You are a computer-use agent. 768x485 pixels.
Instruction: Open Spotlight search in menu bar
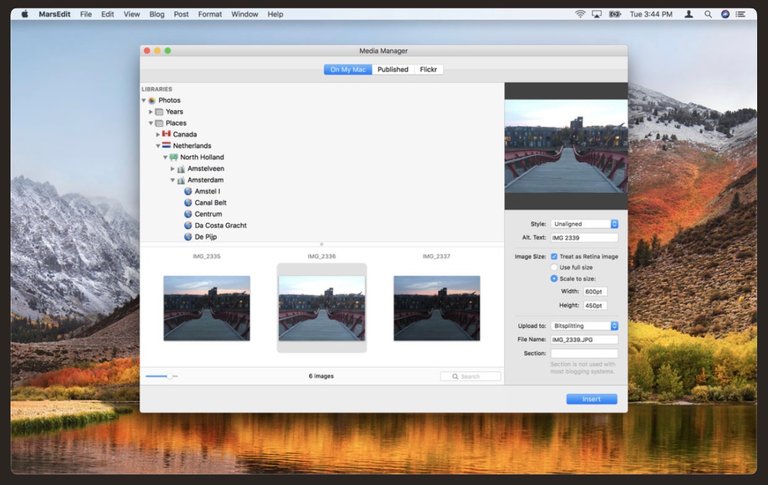point(708,14)
